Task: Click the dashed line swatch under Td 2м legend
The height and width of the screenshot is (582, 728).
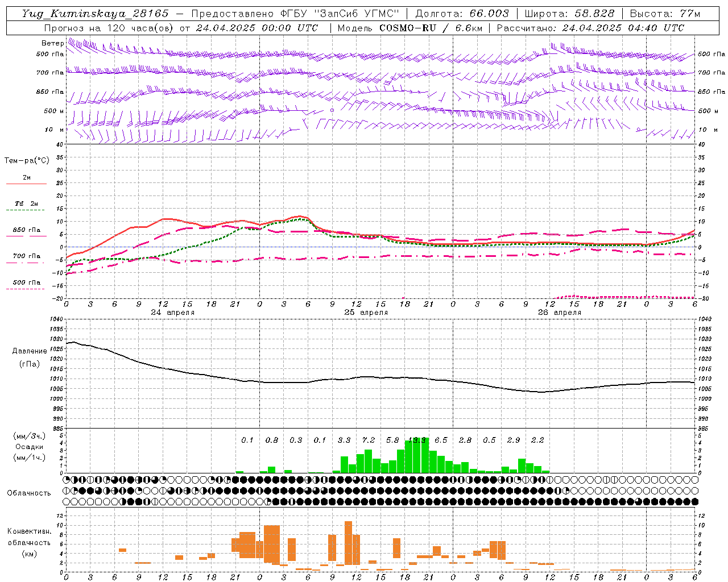Action: pyautogui.click(x=25, y=210)
